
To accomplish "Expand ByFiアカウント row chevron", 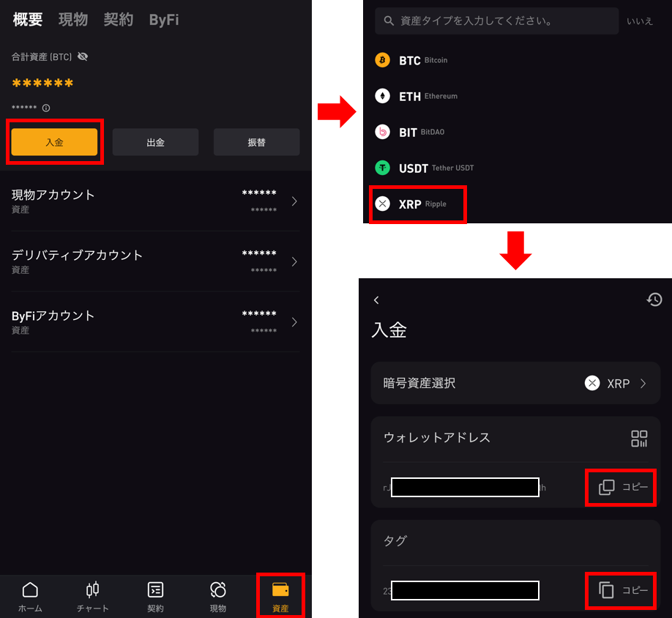I will [x=294, y=322].
